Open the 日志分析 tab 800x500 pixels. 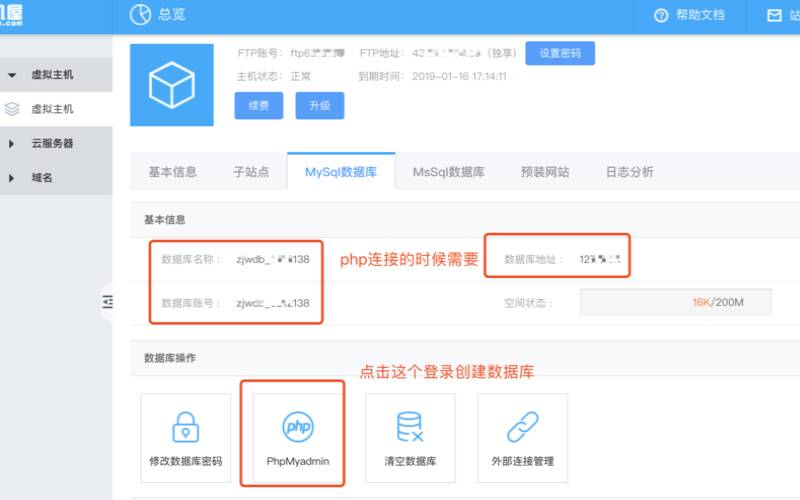pos(630,172)
